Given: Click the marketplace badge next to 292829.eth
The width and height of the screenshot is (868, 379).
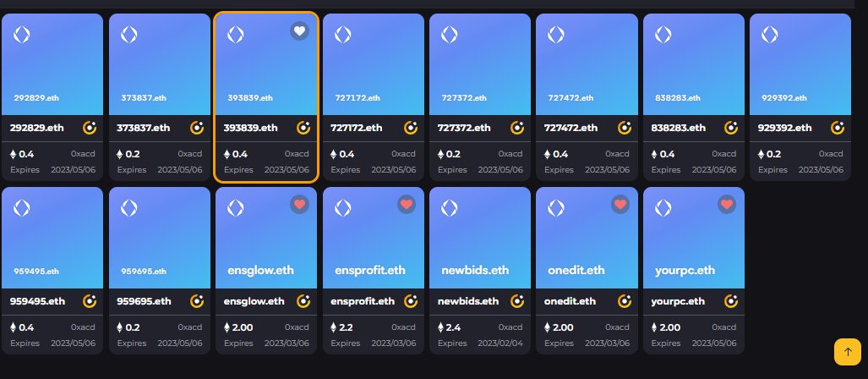Looking at the screenshot, I should pos(90,128).
